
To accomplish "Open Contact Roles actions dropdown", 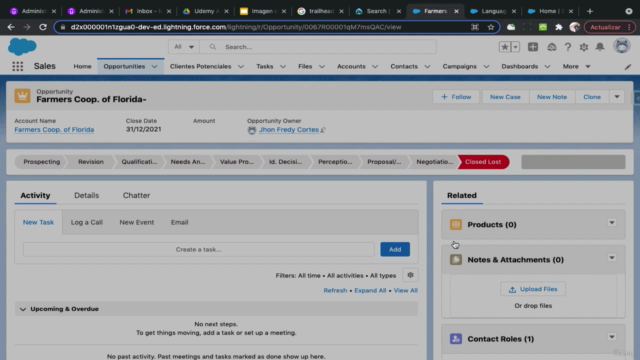I will coord(611,337).
